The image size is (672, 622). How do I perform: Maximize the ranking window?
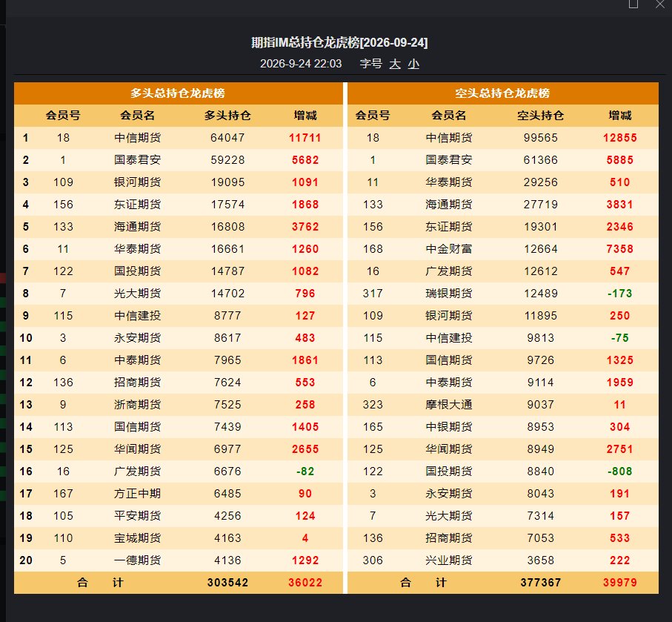[633, 4]
